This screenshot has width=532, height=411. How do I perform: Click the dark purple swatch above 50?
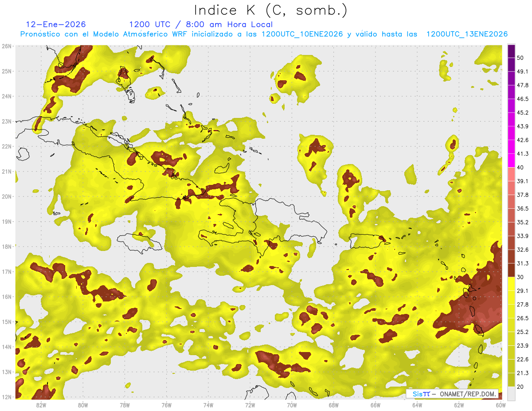pos(512,51)
